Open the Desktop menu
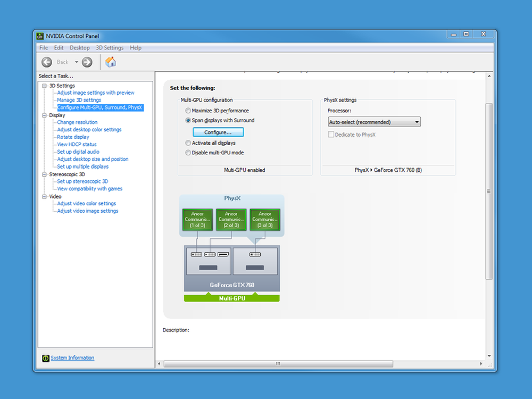The image size is (532, 399). 80,48
